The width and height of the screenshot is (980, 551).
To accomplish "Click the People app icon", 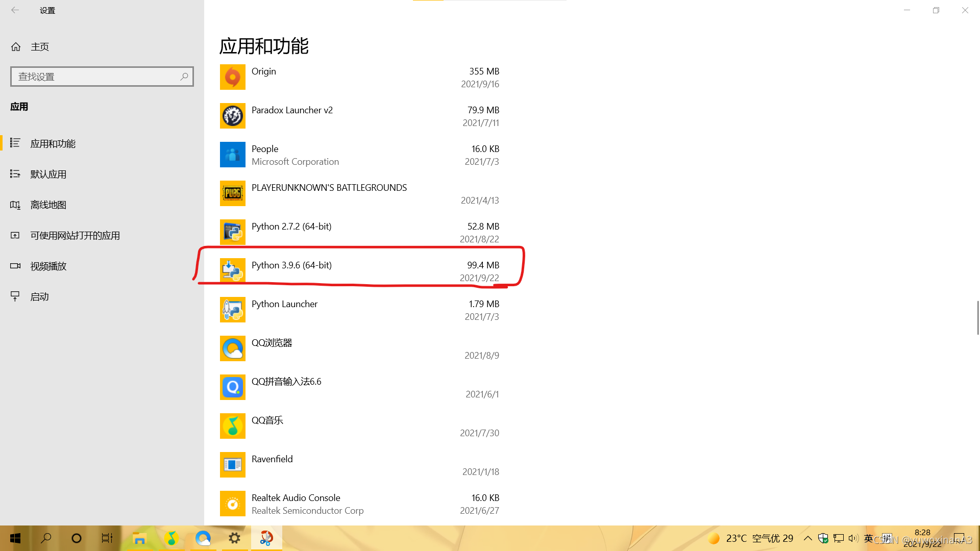I will [232, 155].
